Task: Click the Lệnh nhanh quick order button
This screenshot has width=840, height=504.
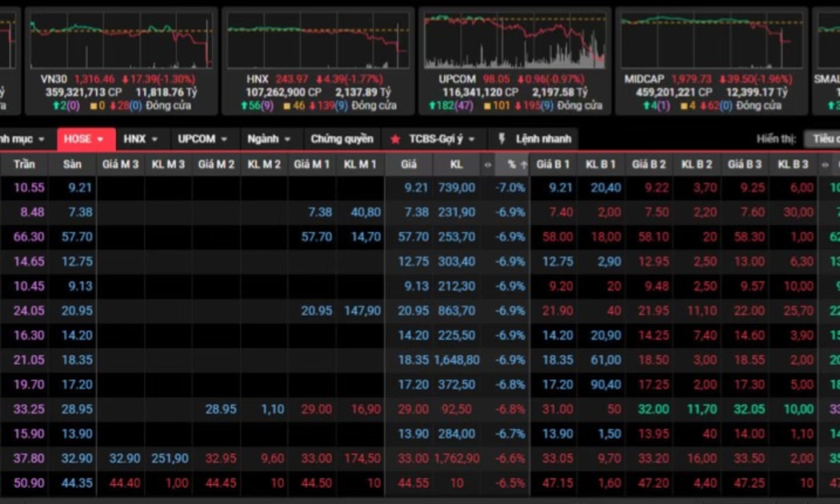Action: click(542, 139)
